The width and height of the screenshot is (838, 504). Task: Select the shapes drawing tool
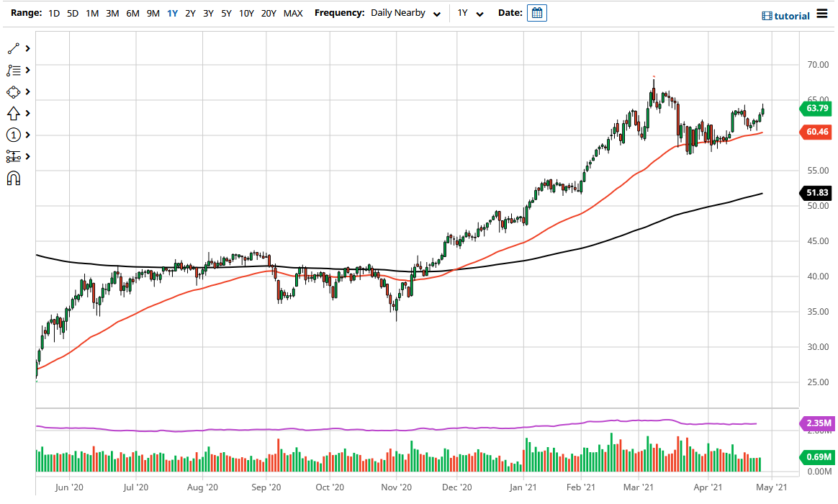(x=14, y=91)
